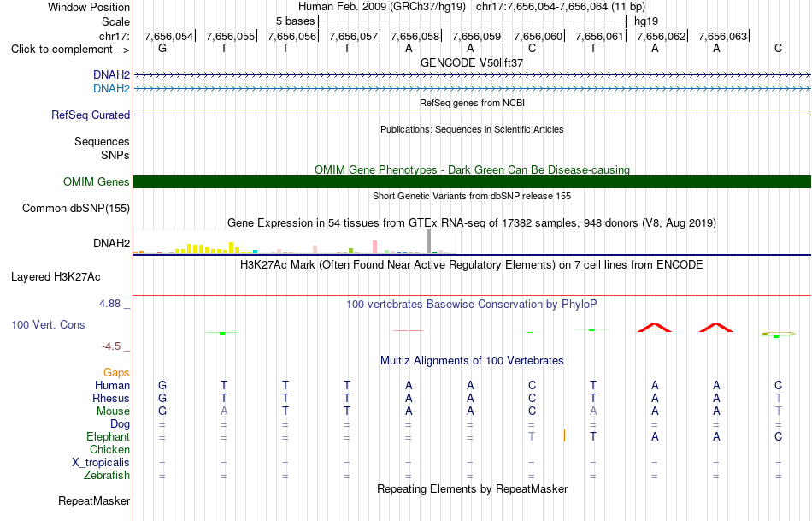Click the 7,656,063 position label
This screenshot has width=812, height=521.
coord(722,36)
